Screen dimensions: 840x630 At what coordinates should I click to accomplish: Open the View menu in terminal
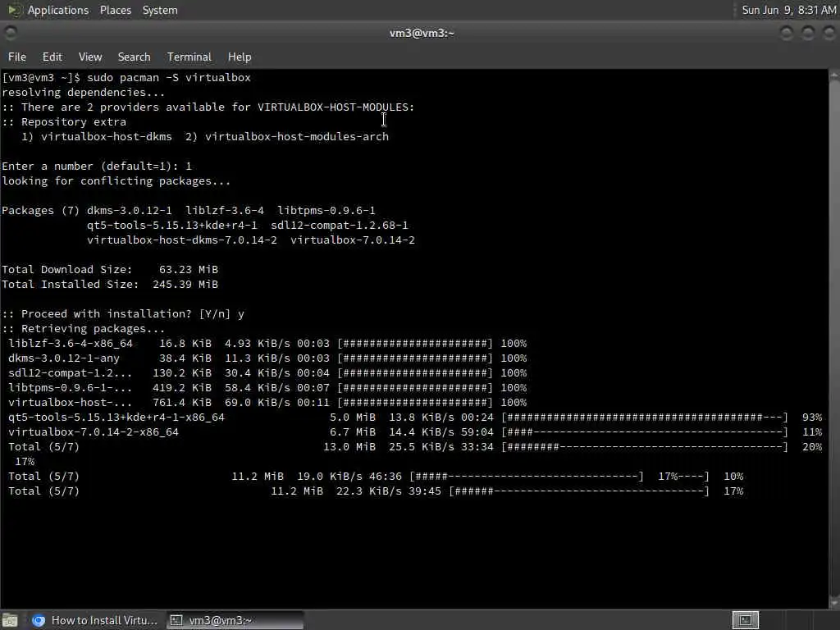click(90, 57)
